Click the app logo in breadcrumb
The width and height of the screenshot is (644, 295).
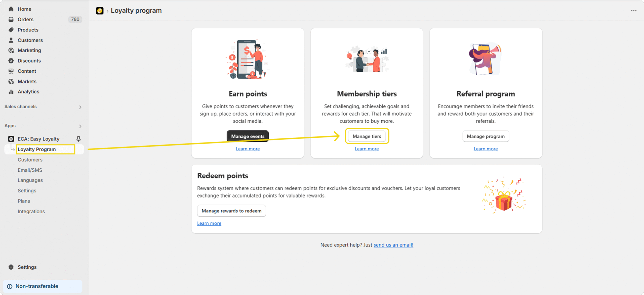pos(100,11)
